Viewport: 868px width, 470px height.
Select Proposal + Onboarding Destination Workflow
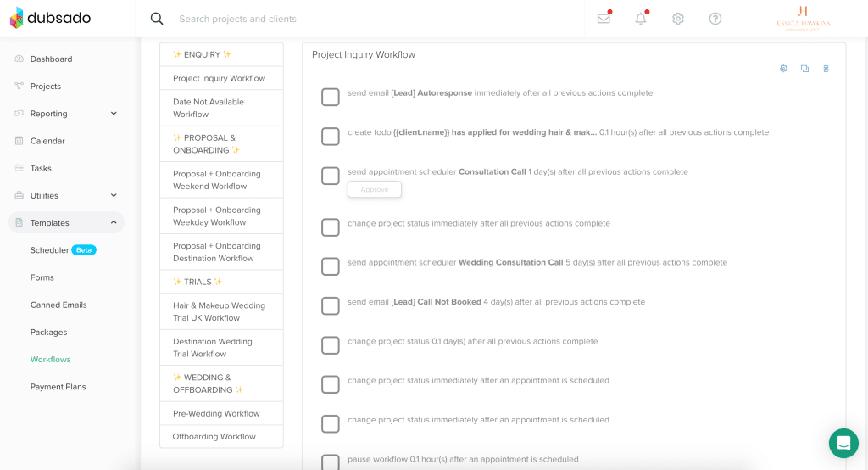coord(221,252)
